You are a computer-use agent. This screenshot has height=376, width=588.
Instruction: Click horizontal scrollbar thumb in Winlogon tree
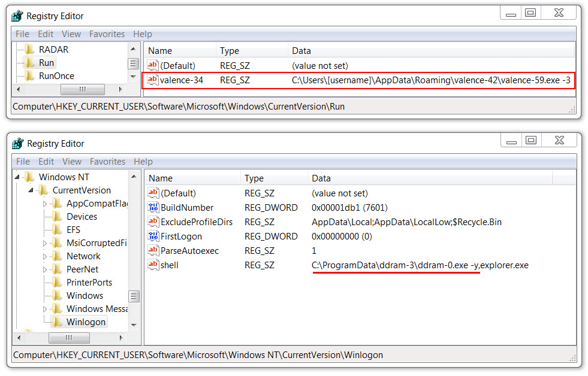click(x=69, y=338)
